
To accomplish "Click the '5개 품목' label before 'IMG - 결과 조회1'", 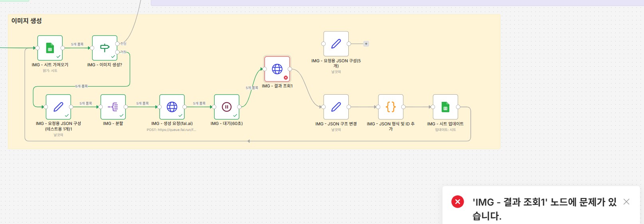I will pyautogui.click(x=252, y=88).
